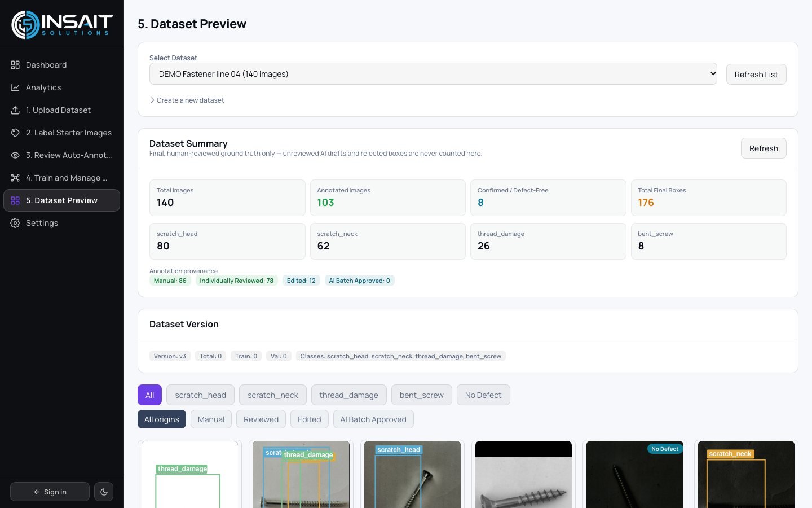Click the Upload Dataset upload icon

(15, 110)
